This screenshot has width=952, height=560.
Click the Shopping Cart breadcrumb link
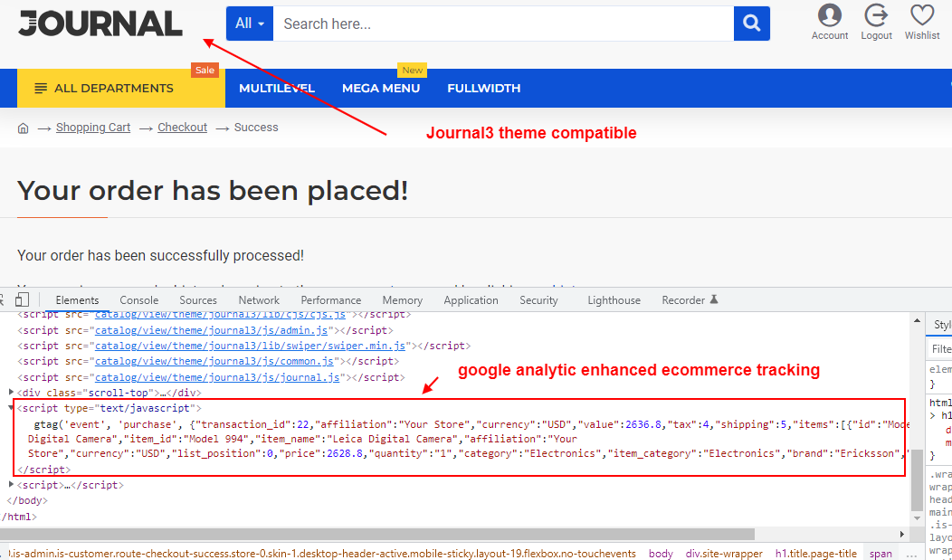pyautogui.click(x=93, y=128)
